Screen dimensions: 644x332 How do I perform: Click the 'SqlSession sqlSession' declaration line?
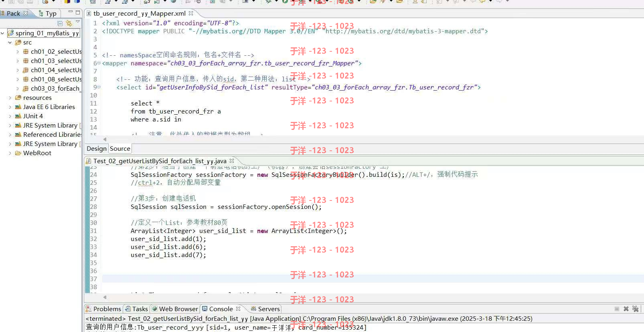click(226, 207)
